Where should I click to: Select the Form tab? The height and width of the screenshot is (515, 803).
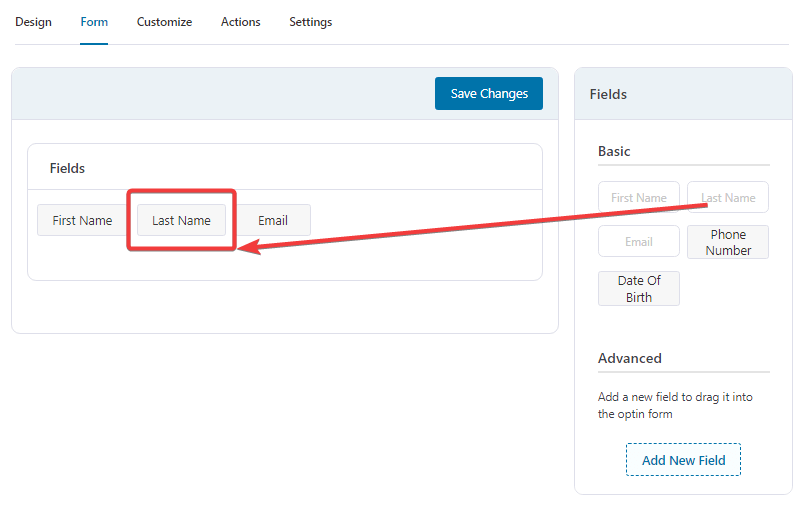click(94, 22)
